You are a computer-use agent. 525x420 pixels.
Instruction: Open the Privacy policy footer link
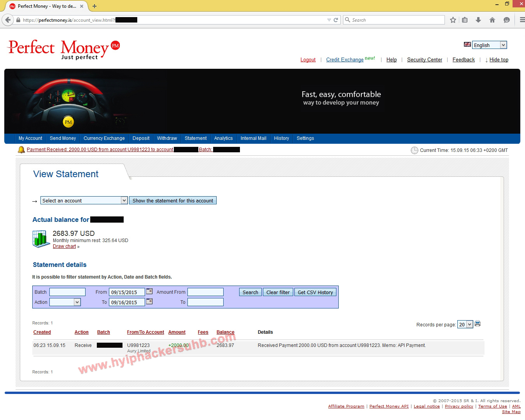click(459, 406)
